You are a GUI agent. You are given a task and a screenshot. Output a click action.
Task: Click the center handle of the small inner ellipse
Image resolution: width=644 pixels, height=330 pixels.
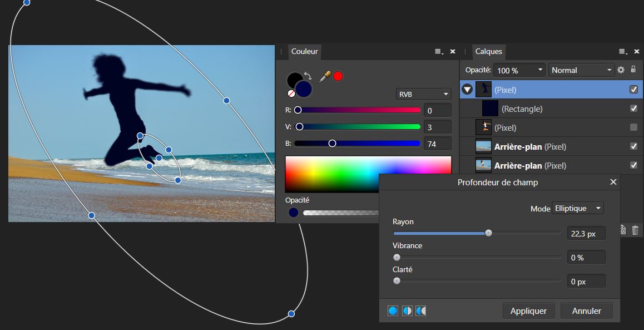159,158
